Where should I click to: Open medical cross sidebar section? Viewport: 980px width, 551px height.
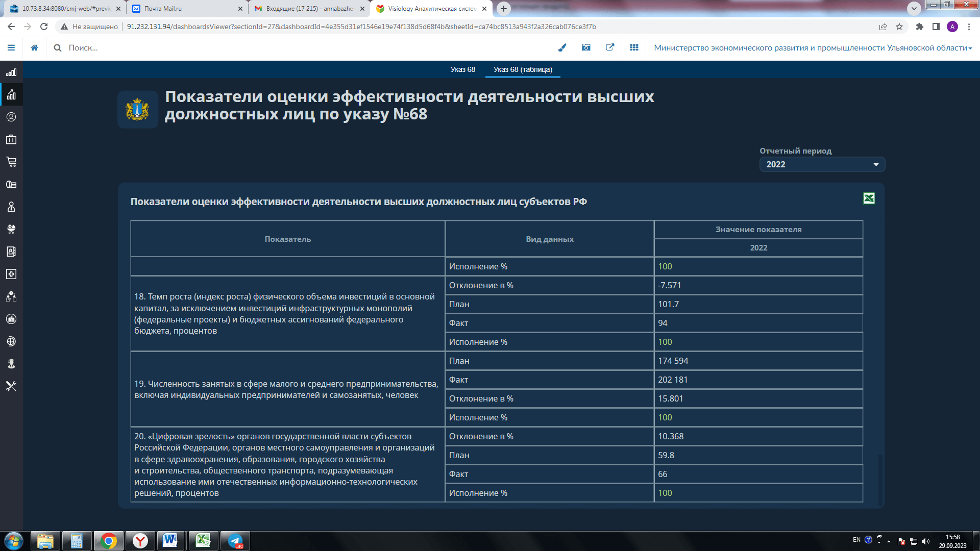coord(11,274)
